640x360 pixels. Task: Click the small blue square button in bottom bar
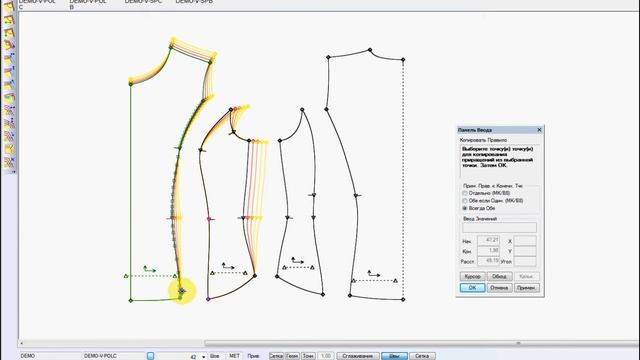(150, 356)
